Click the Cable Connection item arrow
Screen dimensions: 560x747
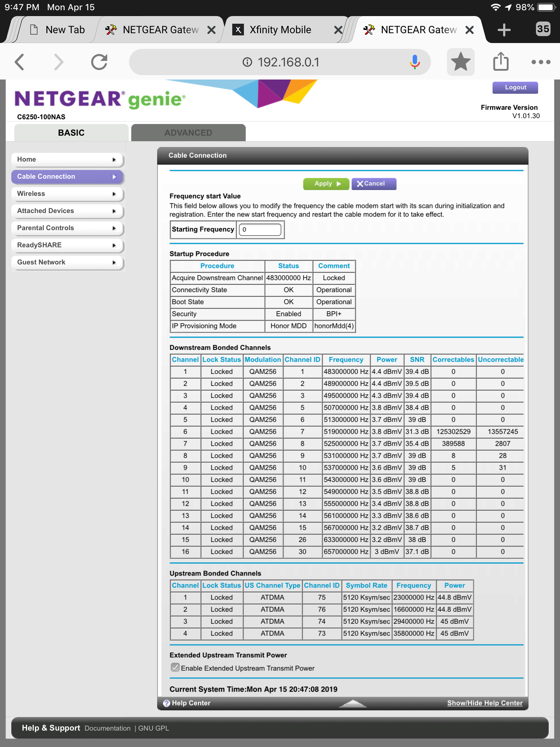(114, 177)
